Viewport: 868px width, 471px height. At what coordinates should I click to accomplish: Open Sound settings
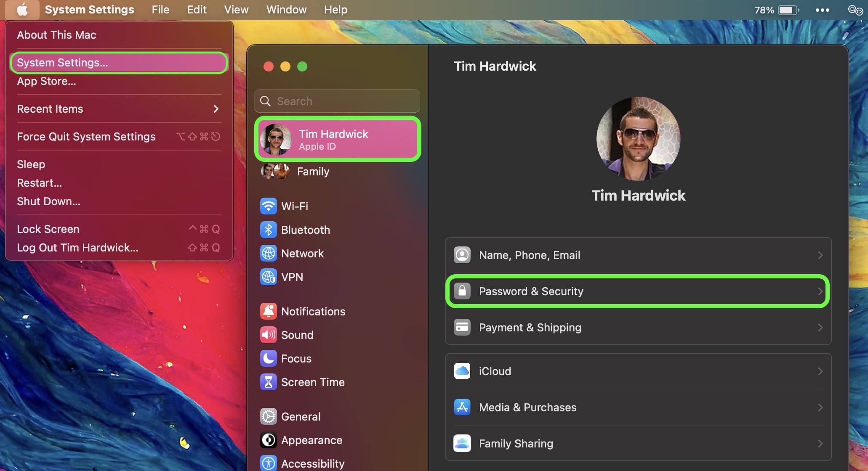[x=297, y=335]
